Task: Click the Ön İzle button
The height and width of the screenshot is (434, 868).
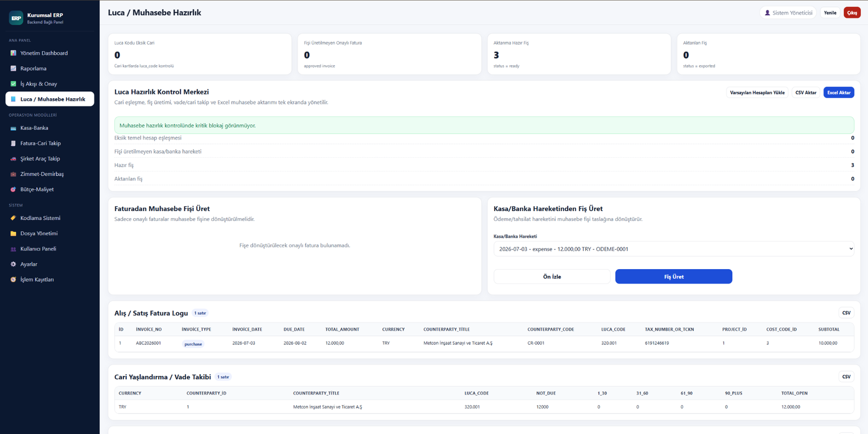Action: coord(552,277)
